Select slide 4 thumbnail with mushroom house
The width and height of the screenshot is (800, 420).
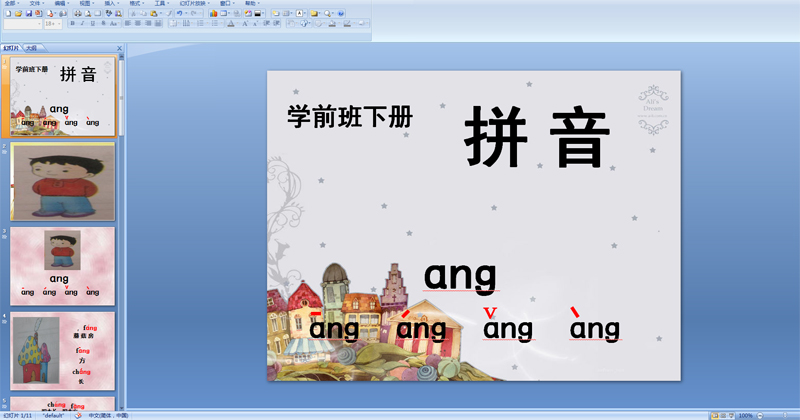coord(62,351)
